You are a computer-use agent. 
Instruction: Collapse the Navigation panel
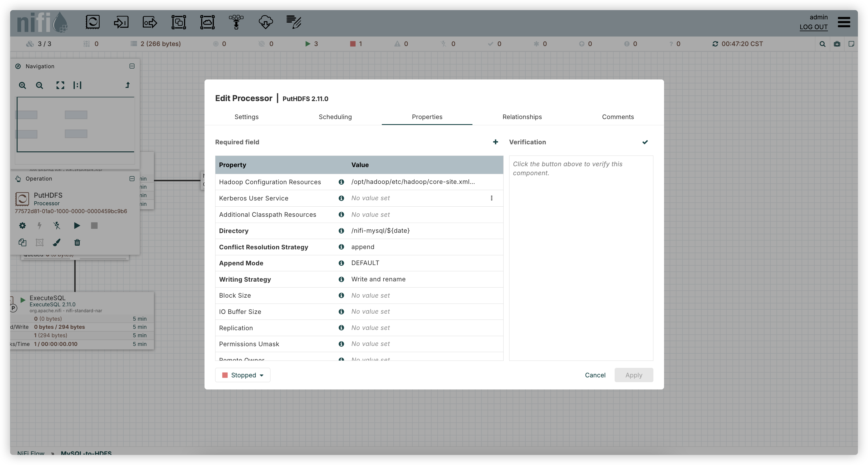[132, 66]
